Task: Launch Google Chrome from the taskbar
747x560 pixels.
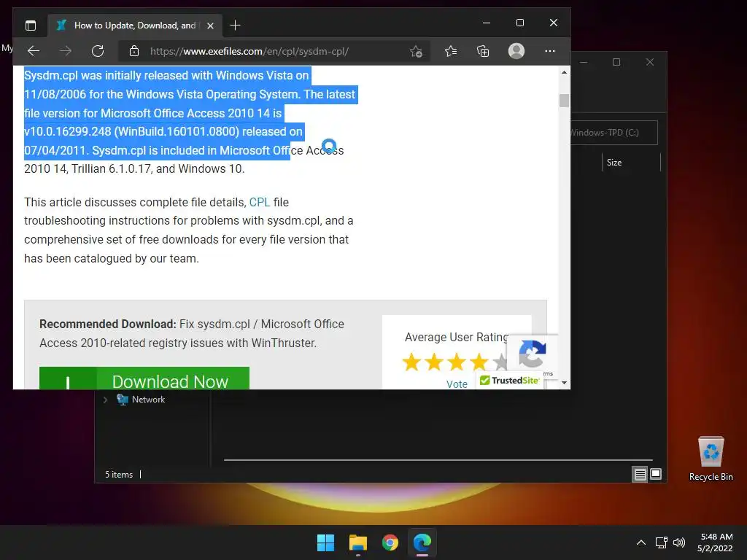Action: [390, 542]
